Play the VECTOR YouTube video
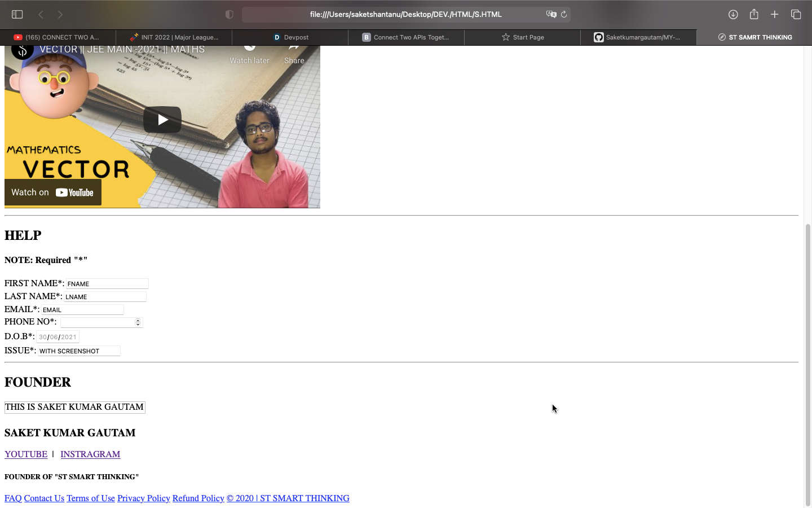Viewport: 812px width, 508px height. 162,120
